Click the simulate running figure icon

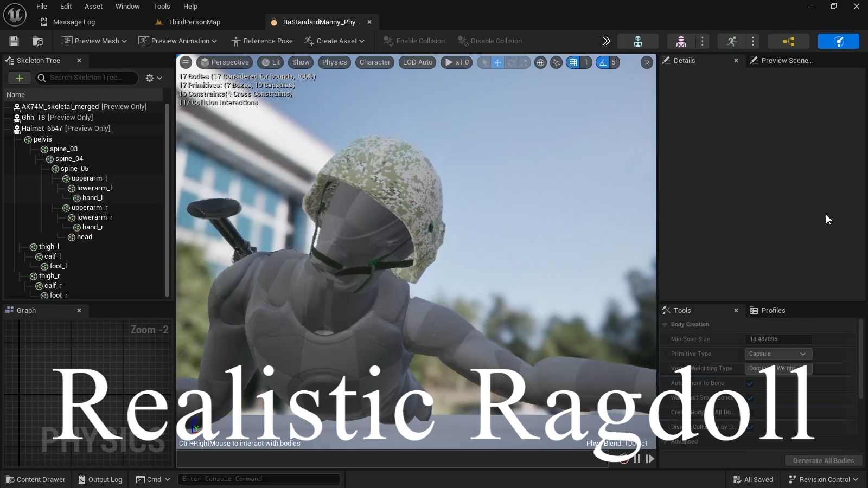point(732,41)
